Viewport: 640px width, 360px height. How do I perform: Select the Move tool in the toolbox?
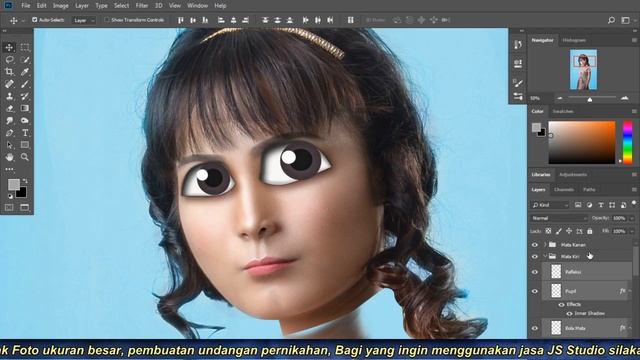[x=9, y=47]
